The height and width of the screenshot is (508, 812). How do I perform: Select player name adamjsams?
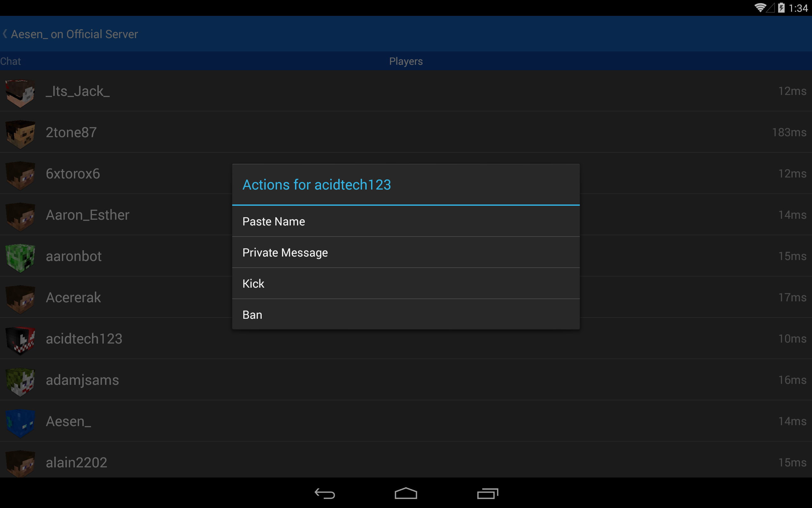point(82,380)
